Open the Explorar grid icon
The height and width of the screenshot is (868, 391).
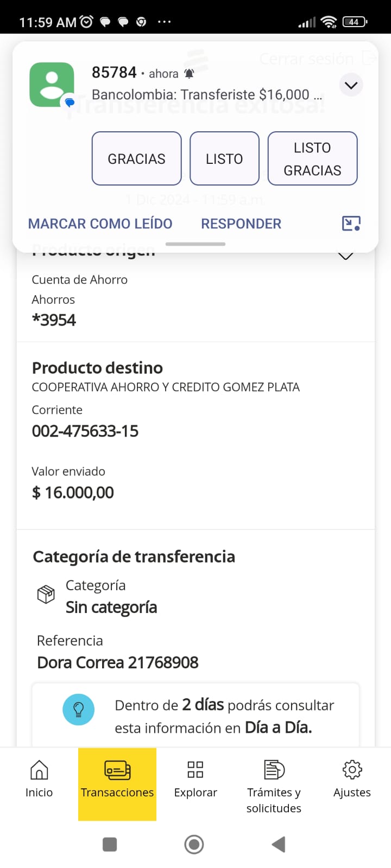(195, 779)
